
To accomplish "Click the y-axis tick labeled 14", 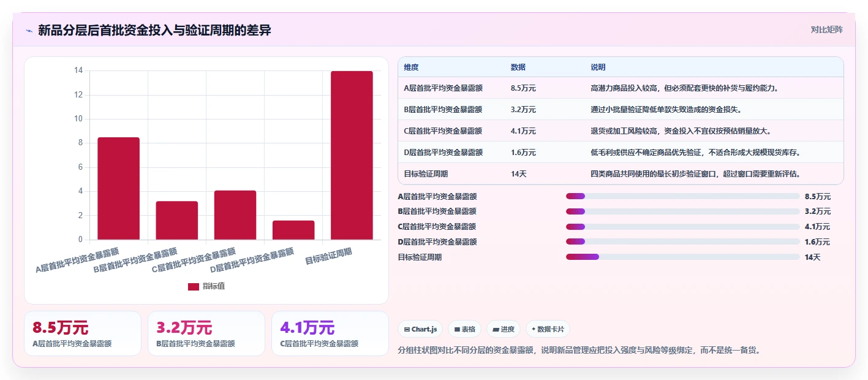I will pos(78,70).
